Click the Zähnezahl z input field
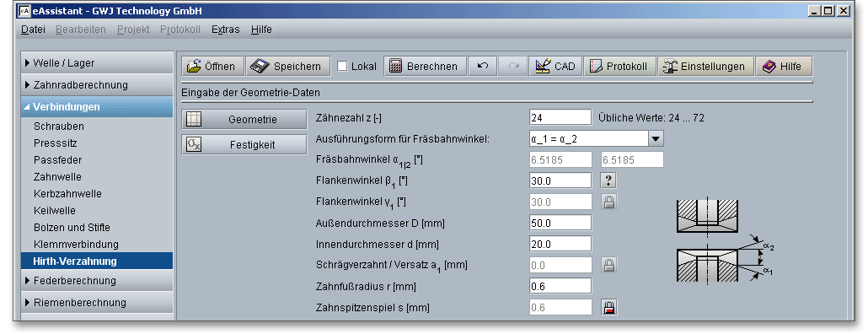 pos(560,117)
